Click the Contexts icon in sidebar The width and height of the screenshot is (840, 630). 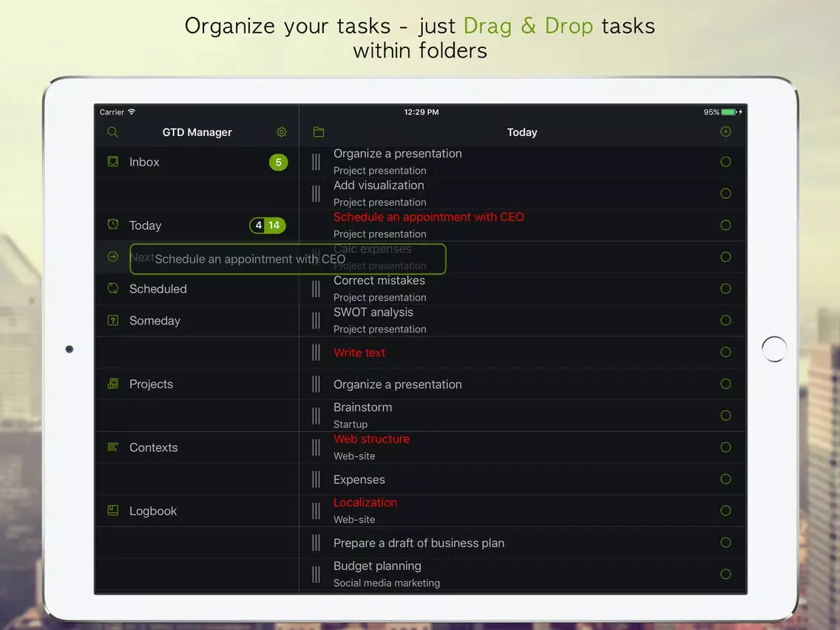[113, 447]
